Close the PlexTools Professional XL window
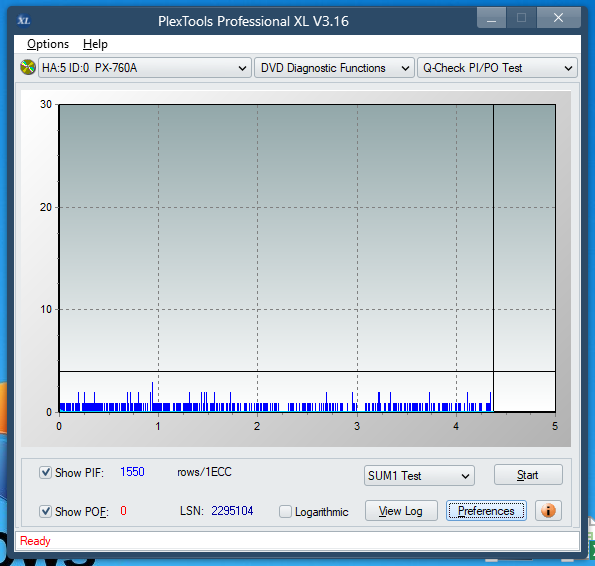This screenshot has height=566, width=595. click(x=558, y=18)
